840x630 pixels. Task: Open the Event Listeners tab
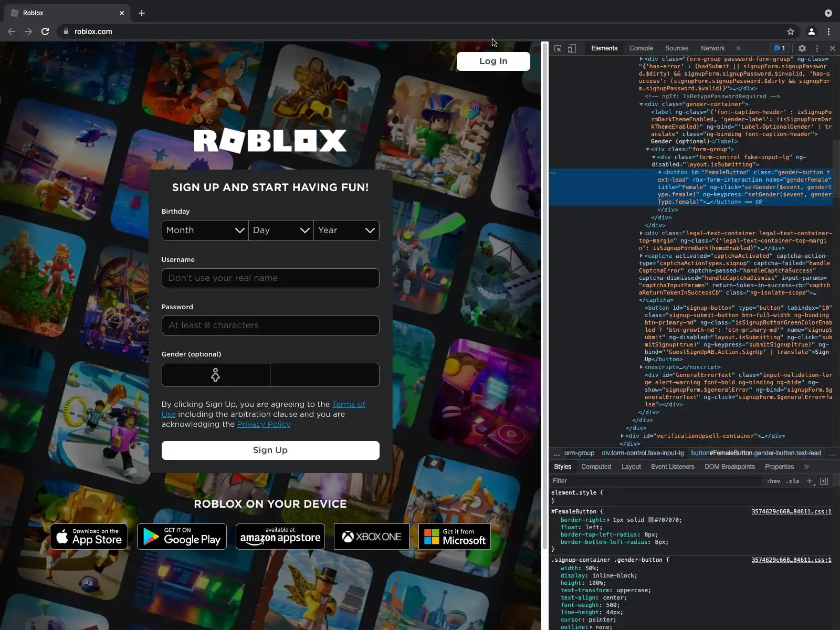tap(673, 467)
